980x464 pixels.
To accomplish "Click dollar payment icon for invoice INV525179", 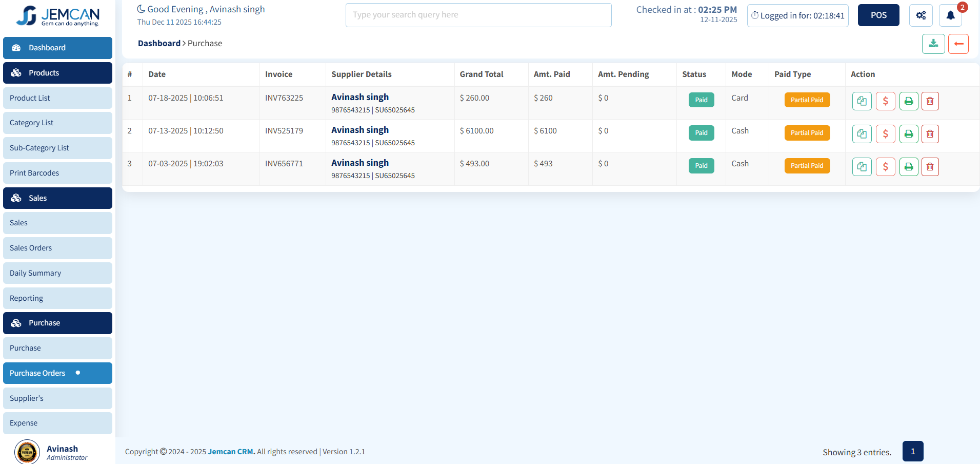I will click(885, 134).
